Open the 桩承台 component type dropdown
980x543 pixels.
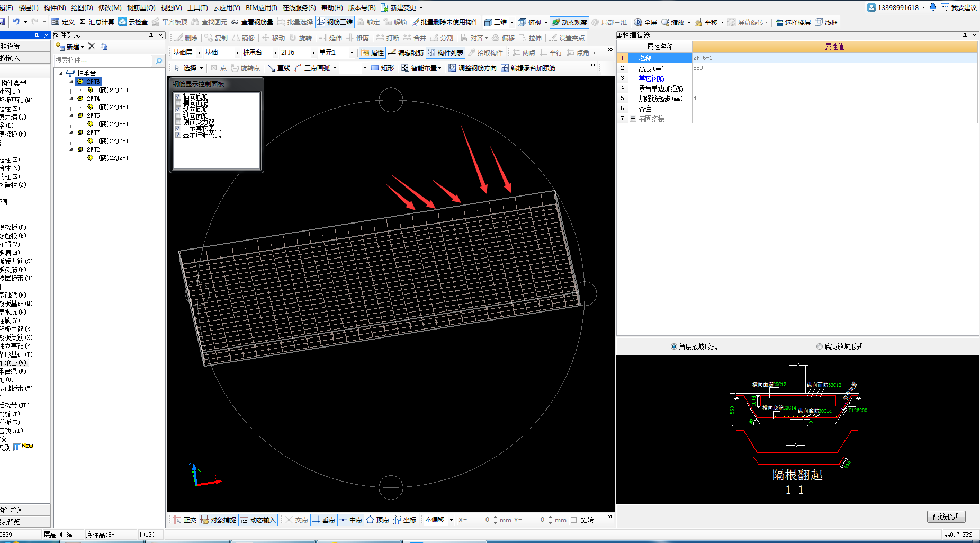coord(275,52)
